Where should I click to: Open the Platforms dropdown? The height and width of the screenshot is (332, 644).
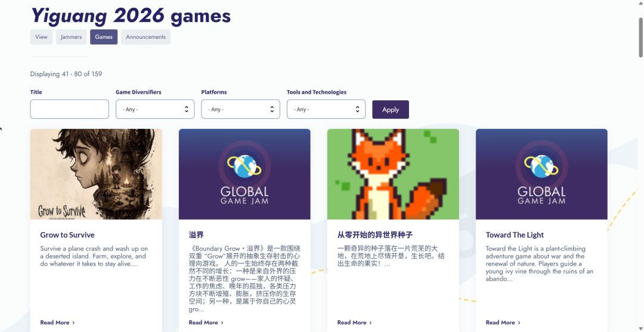240,109
